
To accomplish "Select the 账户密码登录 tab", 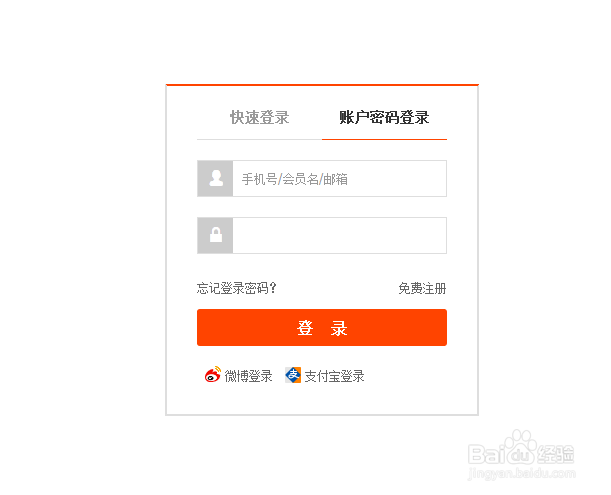I will (384, 117).
